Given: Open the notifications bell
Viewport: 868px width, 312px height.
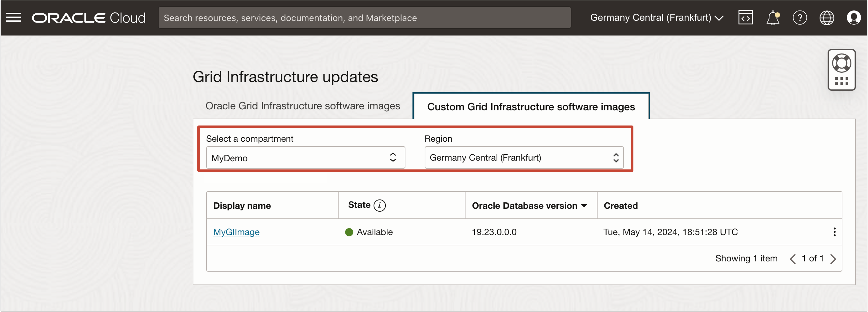Looking at the screenshot, I should pos(773,18).
